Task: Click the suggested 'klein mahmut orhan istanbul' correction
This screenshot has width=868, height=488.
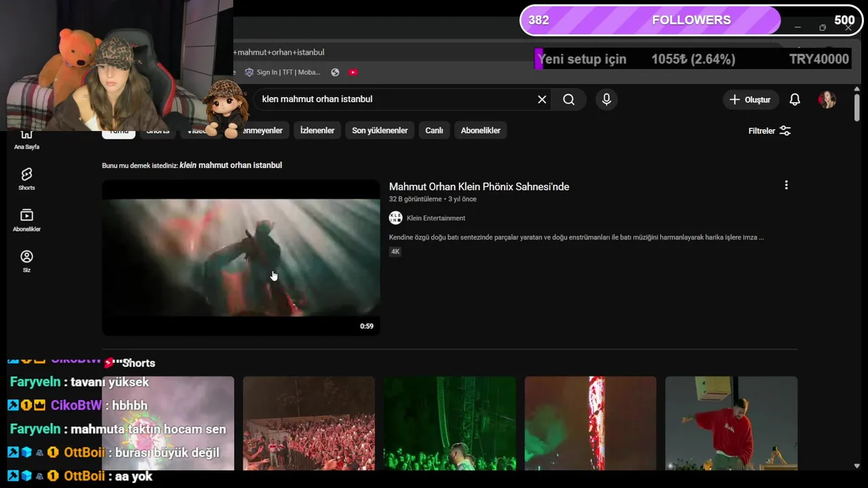Action: (x=231, y=165)
